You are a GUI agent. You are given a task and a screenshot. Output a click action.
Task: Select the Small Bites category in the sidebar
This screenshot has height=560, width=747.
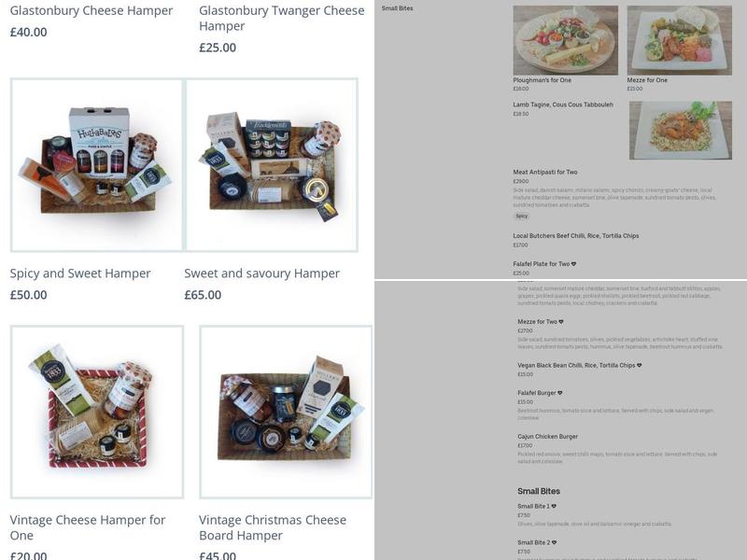[398, 8]
